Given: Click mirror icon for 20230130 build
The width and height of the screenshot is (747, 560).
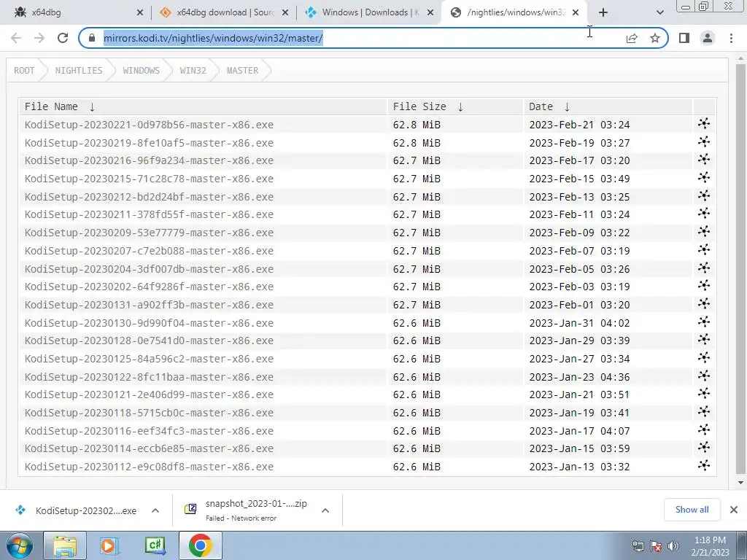Looking at the screenshot, I should point(704,322).
